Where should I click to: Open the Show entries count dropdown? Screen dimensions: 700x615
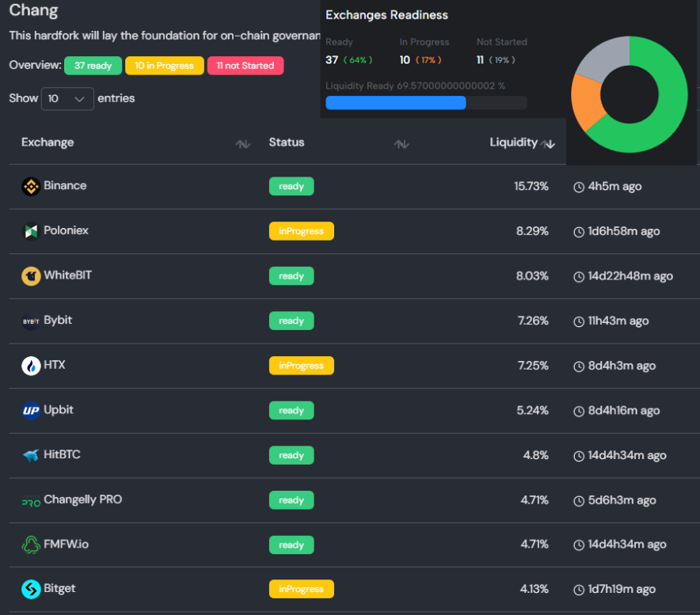coord(67,99)
